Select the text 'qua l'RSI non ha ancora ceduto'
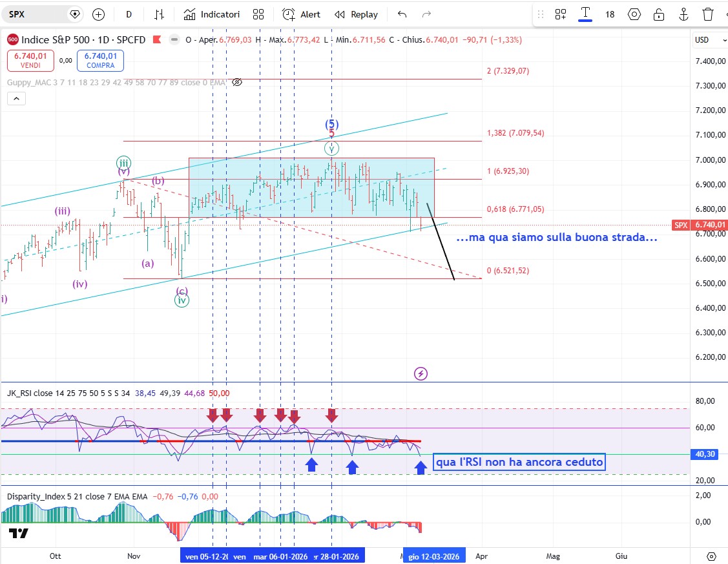The height and width of the screenshot is (564, 728). pos(519,462)
